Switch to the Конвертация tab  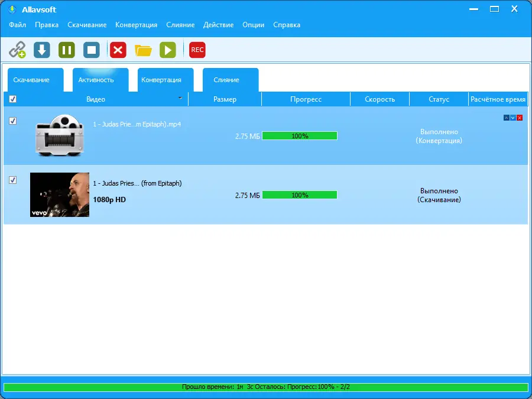[166, 80]
